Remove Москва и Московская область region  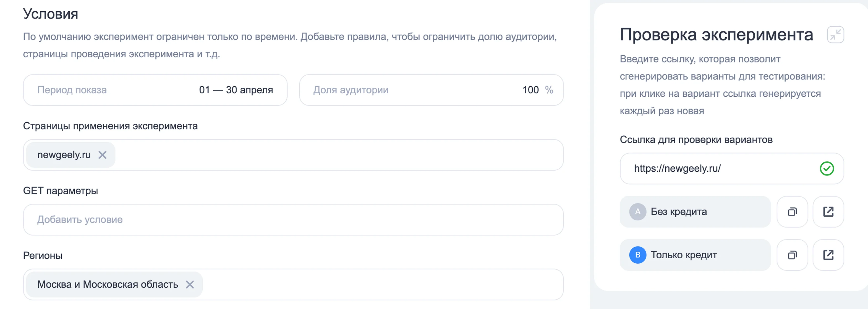pos(190,284)
